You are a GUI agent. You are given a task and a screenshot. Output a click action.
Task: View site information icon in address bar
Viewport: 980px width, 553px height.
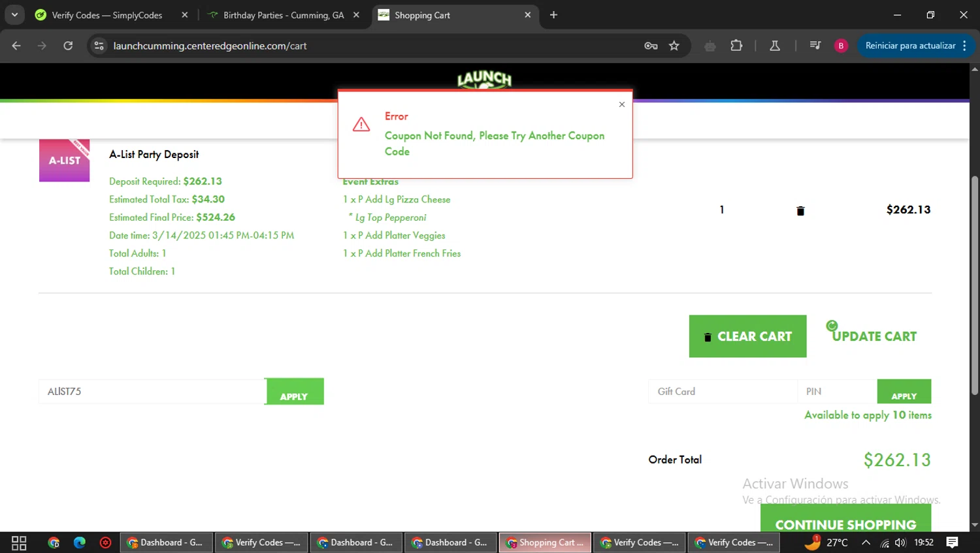(x=99, y=46)
